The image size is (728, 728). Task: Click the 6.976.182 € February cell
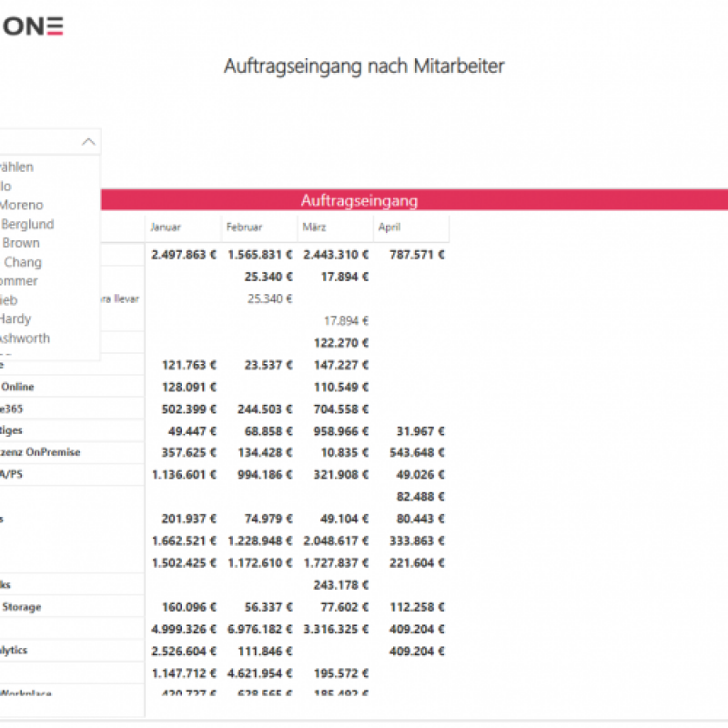coord(259,629)
